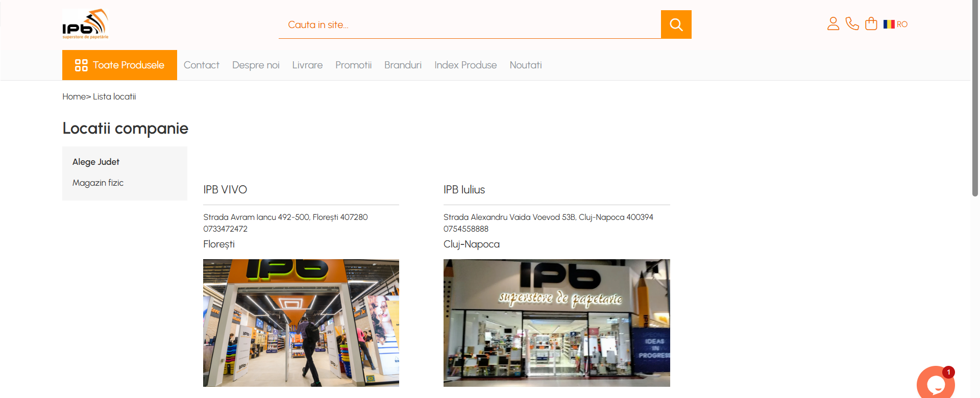Click the grid icon in Toate Produsele
The image size is (980, 398).
81,65
